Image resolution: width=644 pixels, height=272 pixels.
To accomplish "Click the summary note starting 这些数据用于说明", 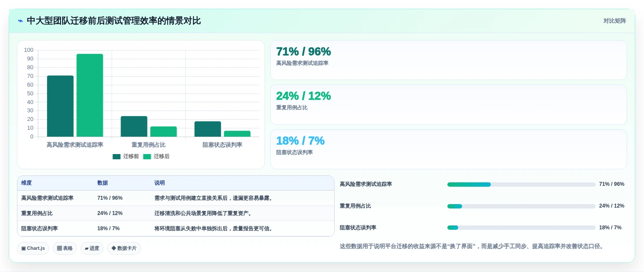I will tap(473, 246).
